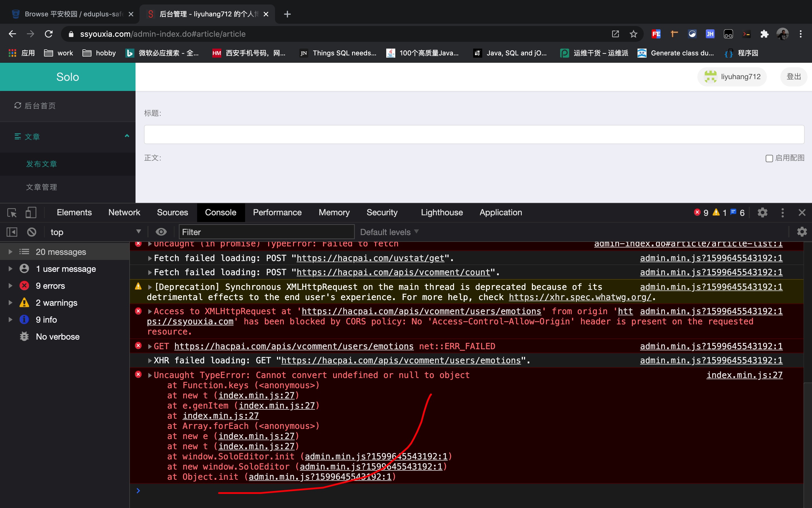Image resolution: width=812 pixels, height=508 pixels.
Task: Open the index.min.js:27 source link
Action: (x=744, y=375)
